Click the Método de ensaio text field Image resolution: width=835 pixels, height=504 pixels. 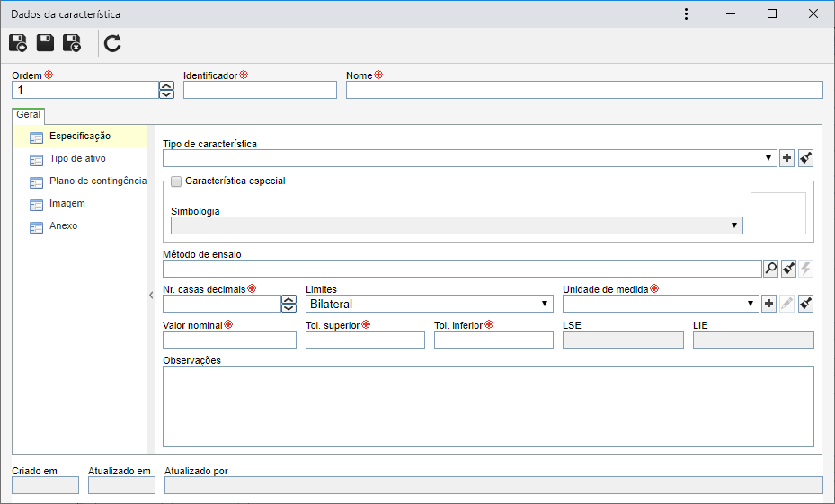462,269
